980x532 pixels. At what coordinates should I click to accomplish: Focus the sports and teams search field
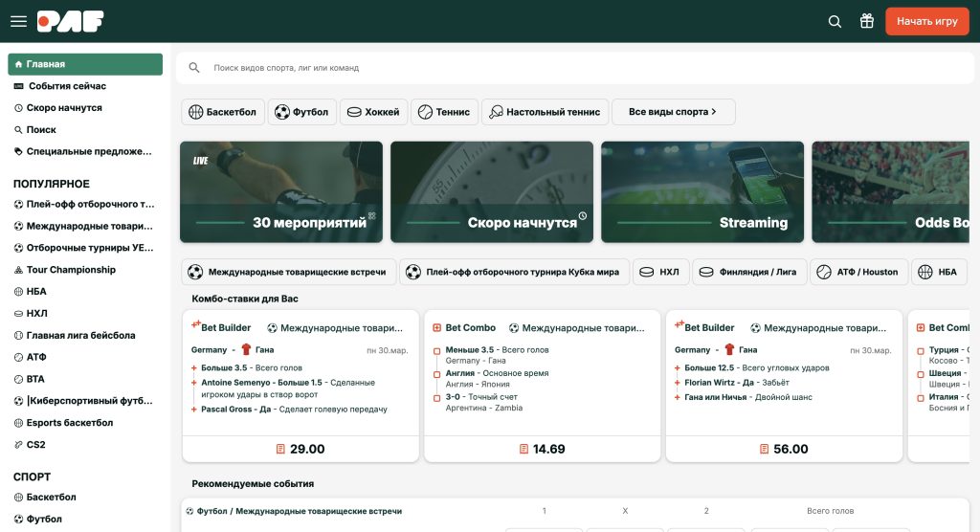coord(574,68)
